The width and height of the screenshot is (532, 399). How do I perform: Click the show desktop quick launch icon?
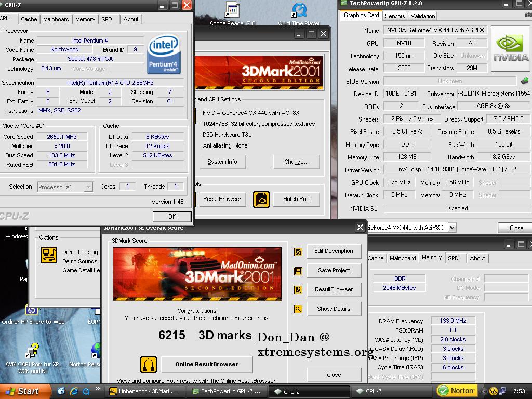(x=61, y=391)
